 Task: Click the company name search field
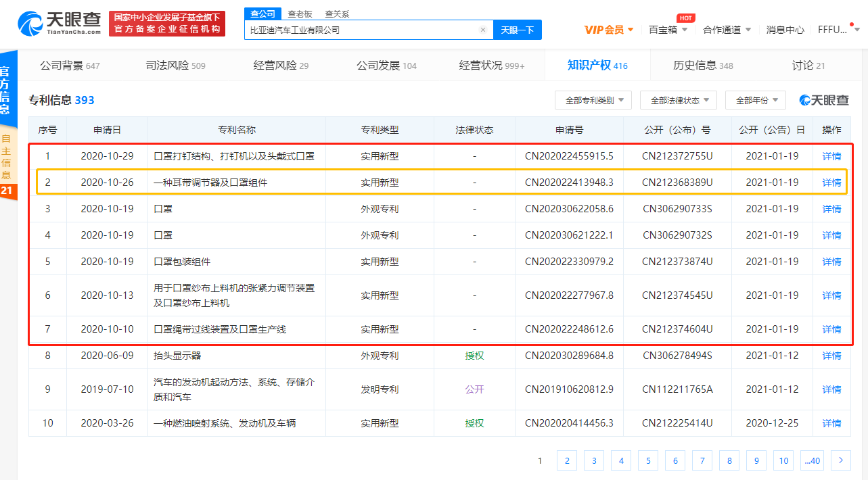coord(362,30)
